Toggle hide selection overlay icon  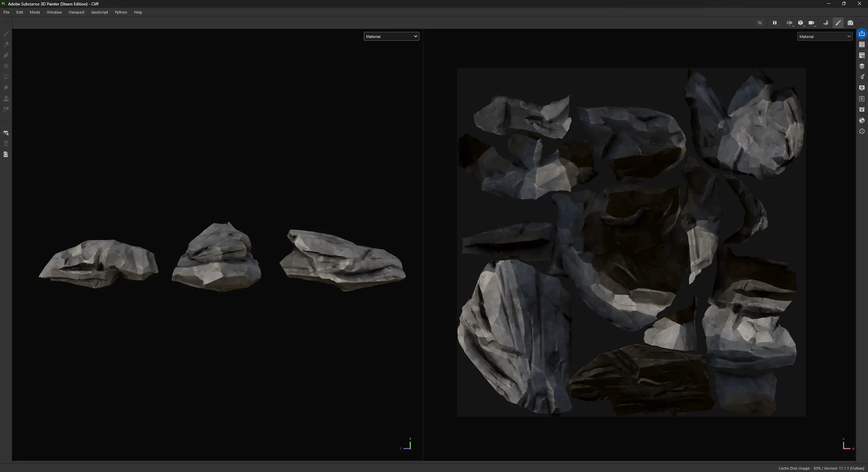(x=759, y=23)
